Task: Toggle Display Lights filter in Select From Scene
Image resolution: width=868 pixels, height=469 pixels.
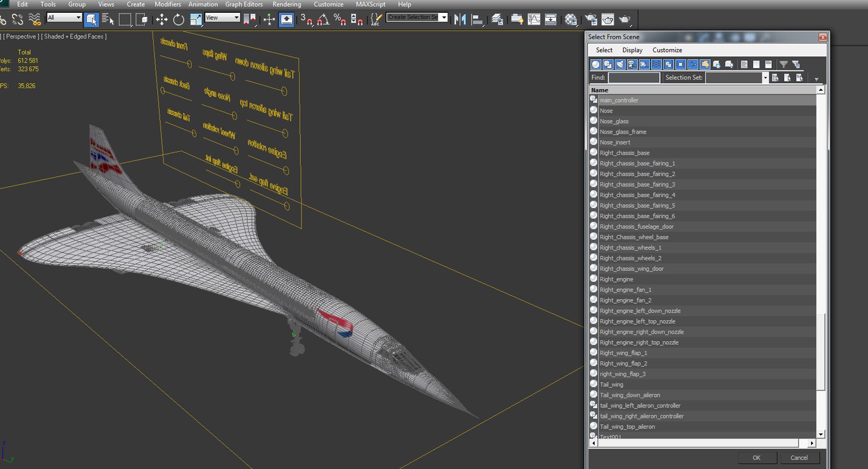Action: pos(620,64)
